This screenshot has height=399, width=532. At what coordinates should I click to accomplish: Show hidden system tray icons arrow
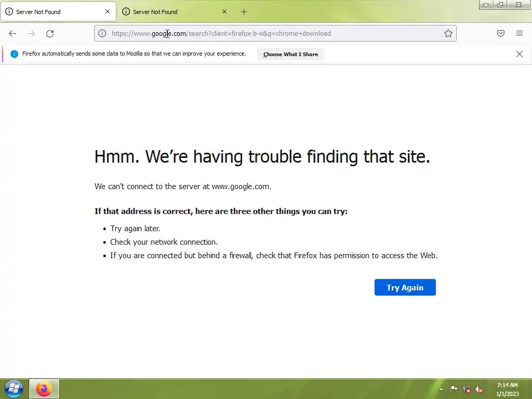(441, 389)
